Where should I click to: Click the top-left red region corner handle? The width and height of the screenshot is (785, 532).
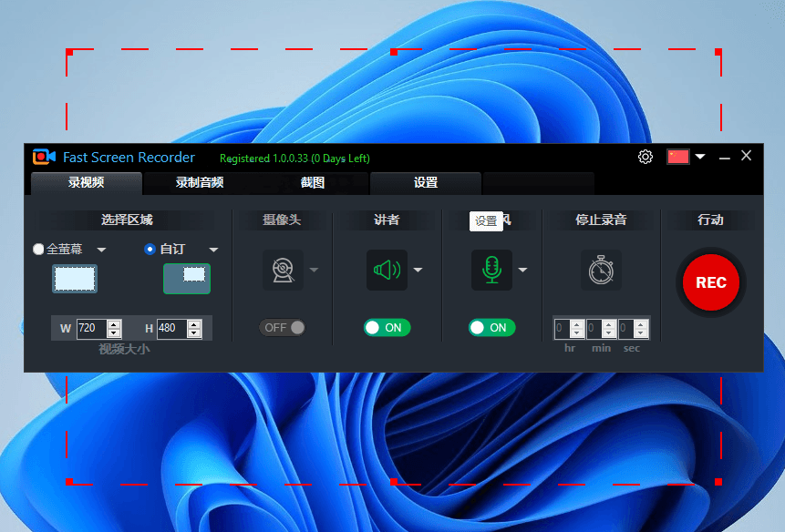pos(69,52)
